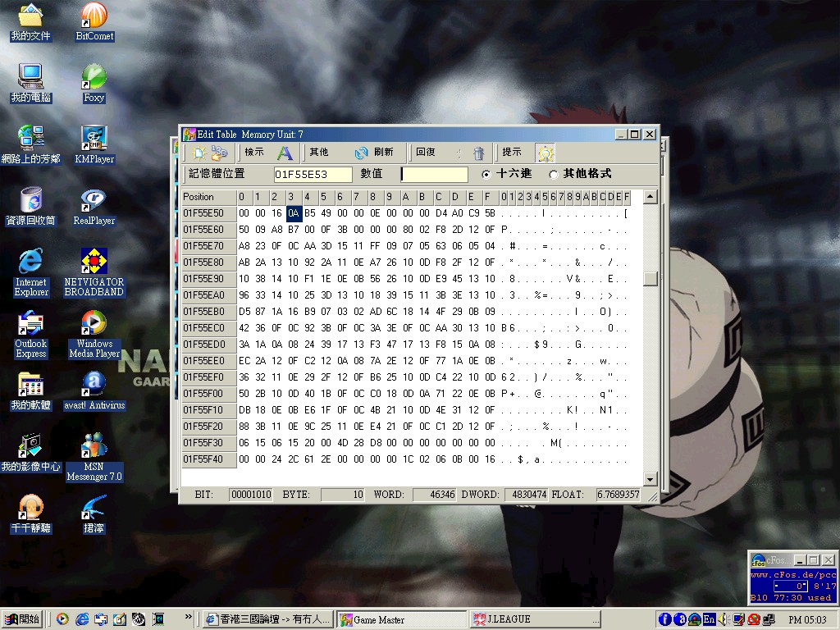Click the row header 01F55F00
Image resolution: width=840 pixels, height=630 pixels.
pyautogui.click(x=209, y=394)
